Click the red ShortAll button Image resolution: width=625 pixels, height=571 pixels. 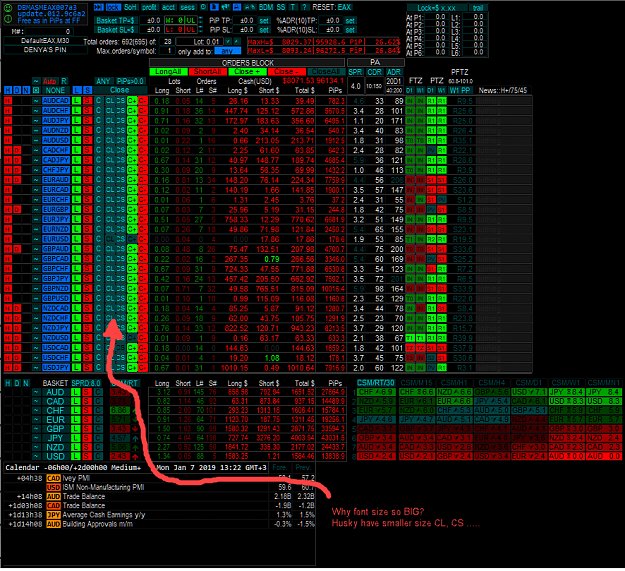click(207, 71)
